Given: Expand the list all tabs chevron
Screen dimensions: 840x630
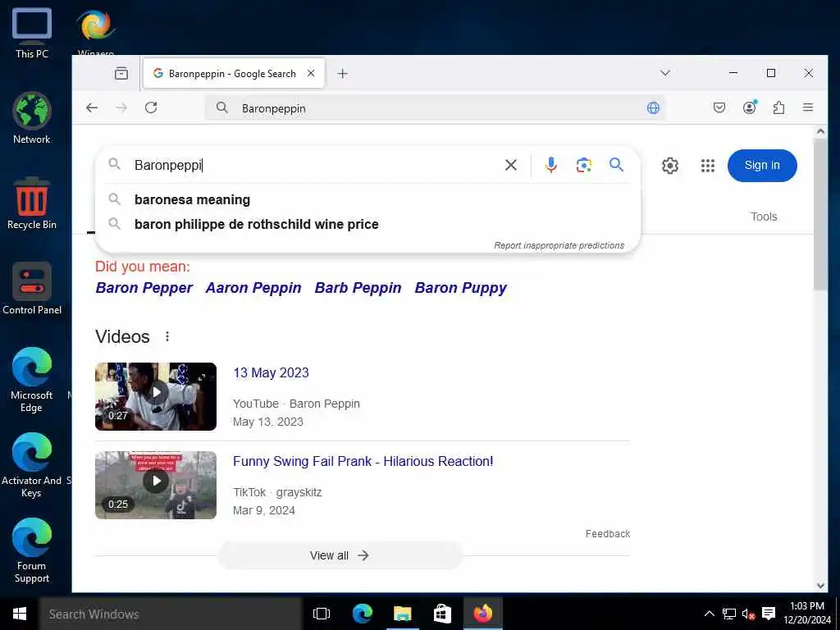Looking at the screenshot, I should (x=664, y=73).
